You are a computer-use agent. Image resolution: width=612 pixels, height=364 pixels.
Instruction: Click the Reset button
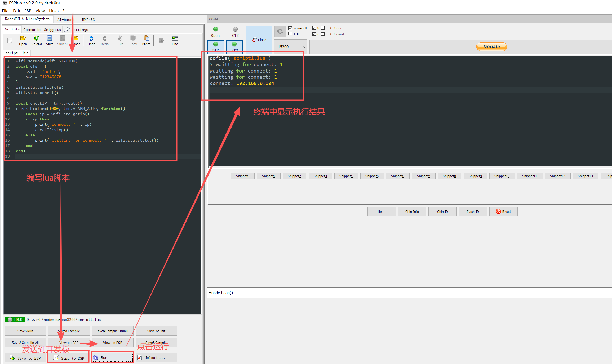[x=503, y=212]
